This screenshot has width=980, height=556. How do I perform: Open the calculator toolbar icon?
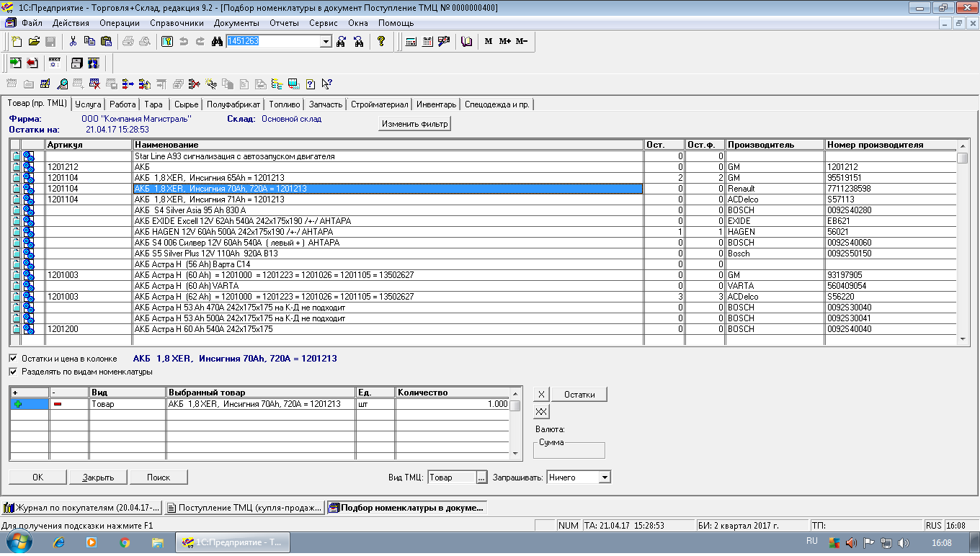[x=411, y=42]
